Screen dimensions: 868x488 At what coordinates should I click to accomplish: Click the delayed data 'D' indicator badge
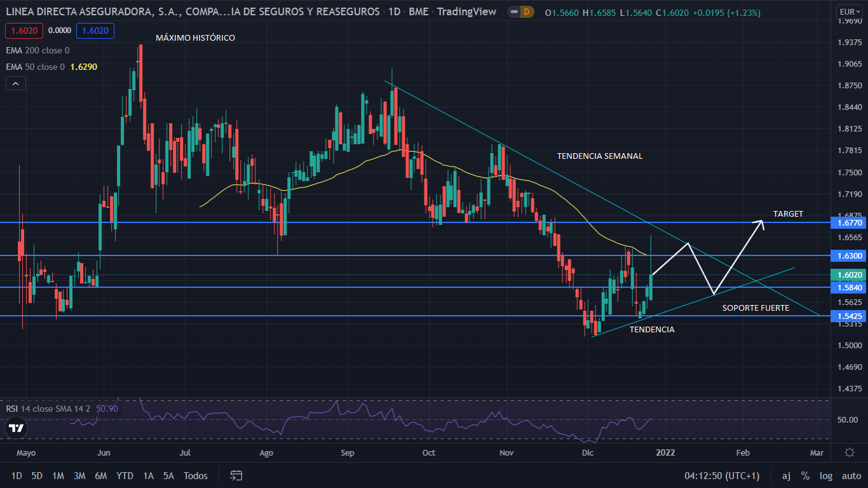[526, 12]
